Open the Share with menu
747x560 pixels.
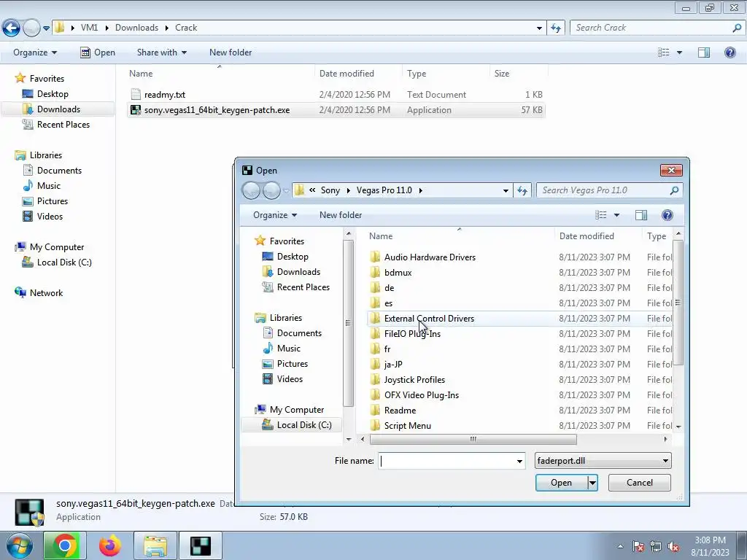point(161,52)
